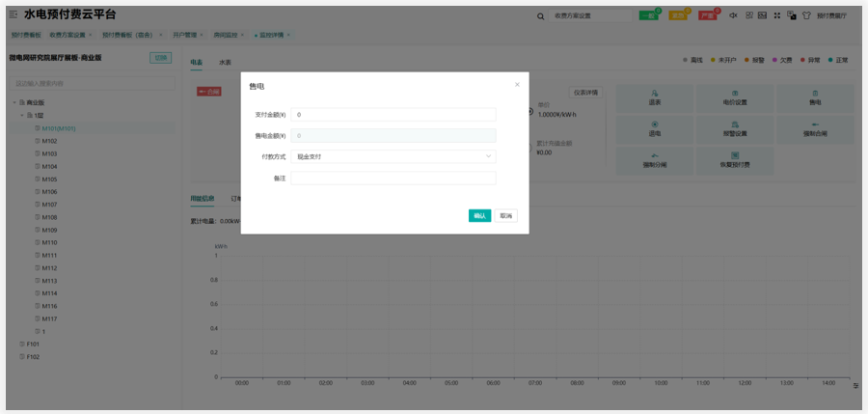The height and width of the screenshot is (414, 868).
Task: Click the 正常 legend item
Action: [838, 60]
